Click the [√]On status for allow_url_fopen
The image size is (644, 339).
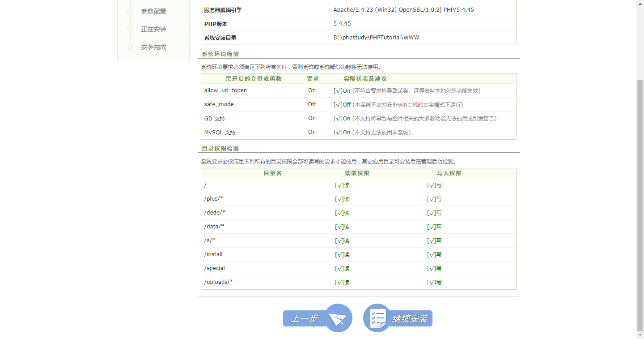[342, 90]
